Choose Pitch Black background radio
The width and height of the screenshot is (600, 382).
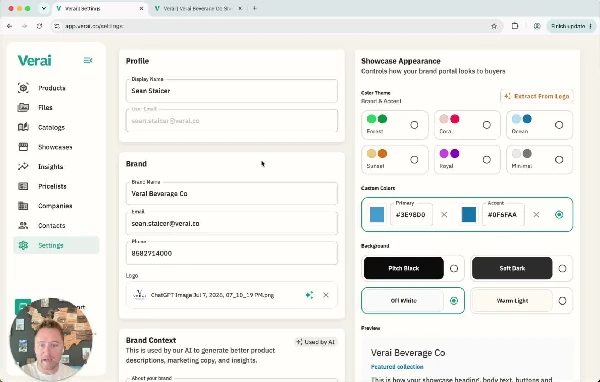click(x=454, y=268)
